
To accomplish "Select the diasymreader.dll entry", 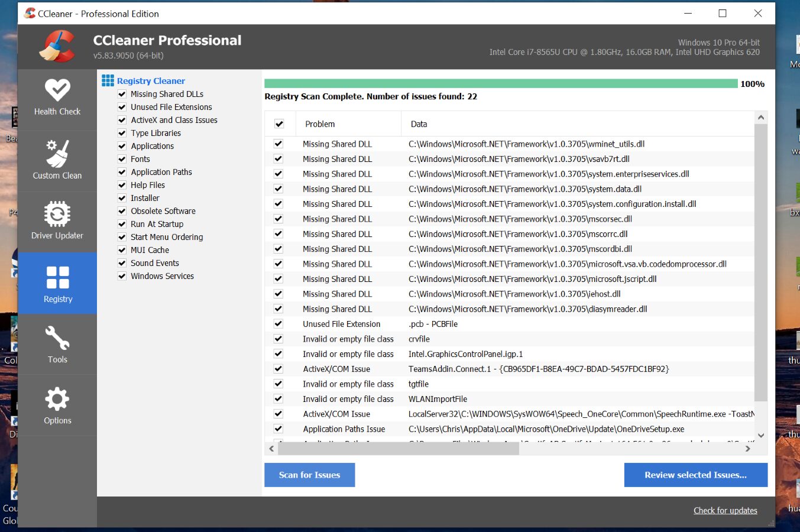I will [527, 309].
